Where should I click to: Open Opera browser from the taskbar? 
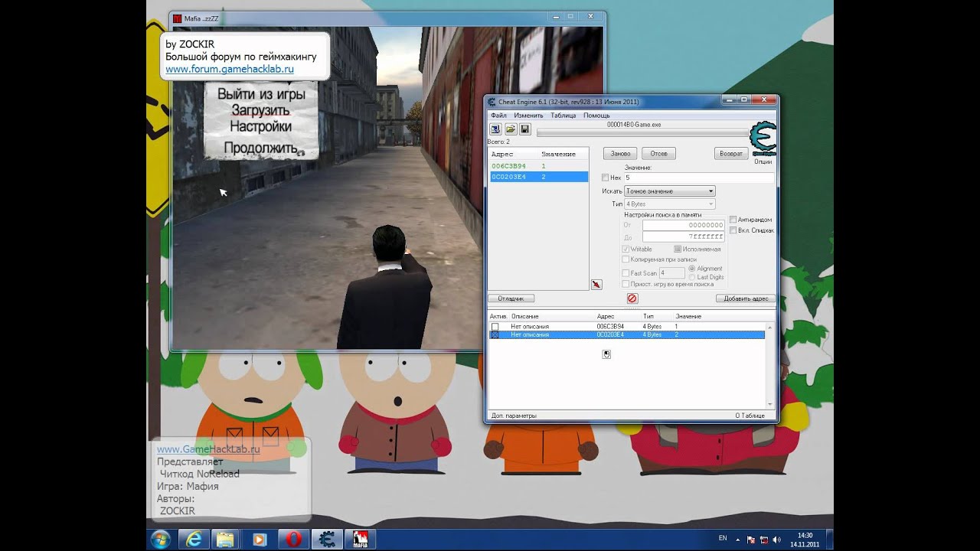[292, 539]
